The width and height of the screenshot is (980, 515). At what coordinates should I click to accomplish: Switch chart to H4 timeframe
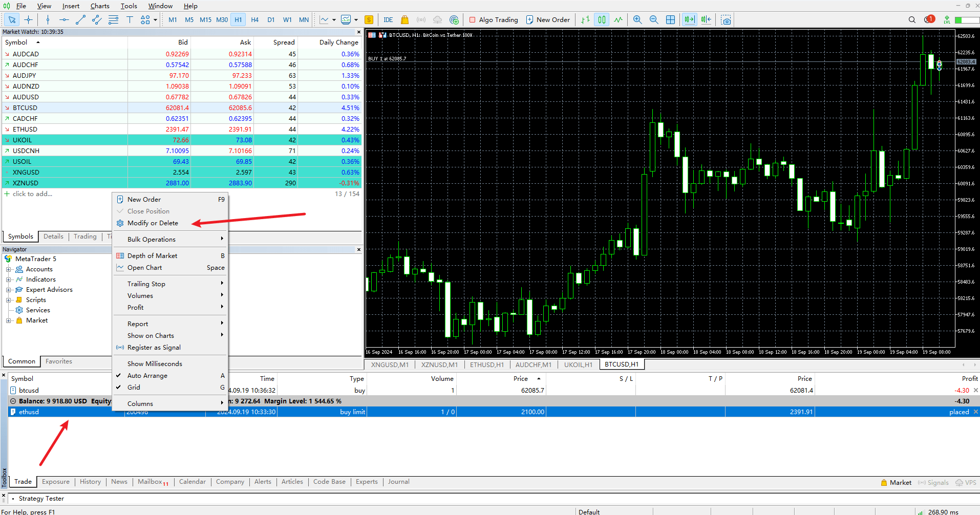254,20
